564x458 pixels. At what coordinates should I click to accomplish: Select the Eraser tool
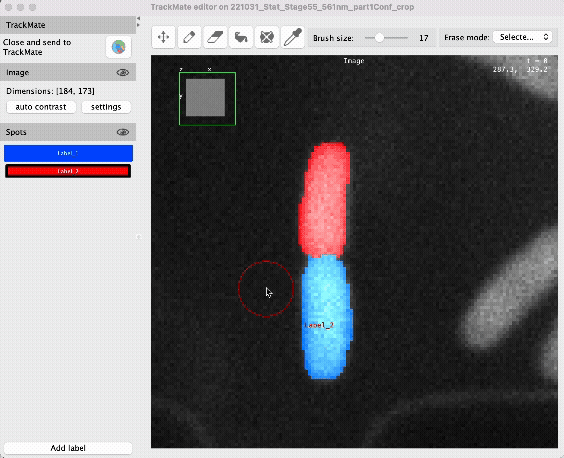pos(215,37)
